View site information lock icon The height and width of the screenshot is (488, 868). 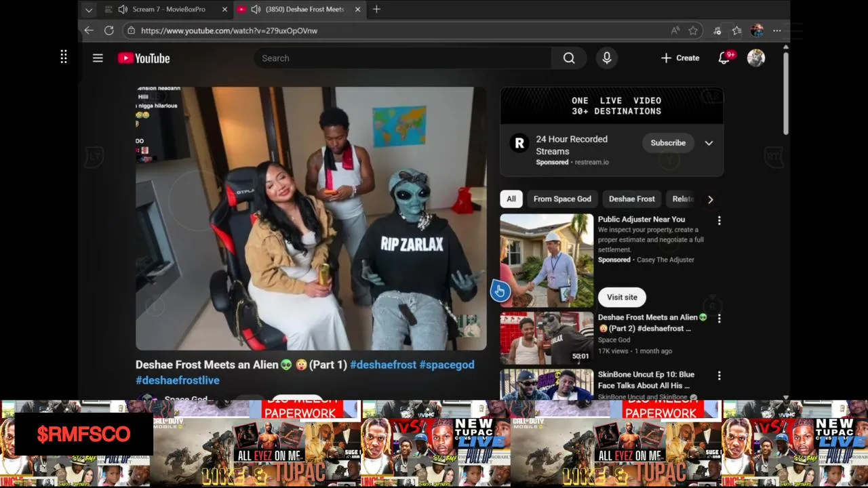(131, 30)
